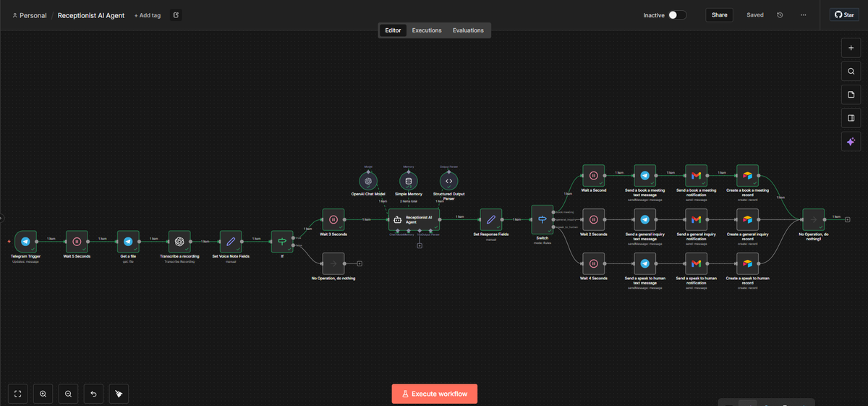
Task: Select the Wait 3 Seconds node
Action: tap(333, 219)
